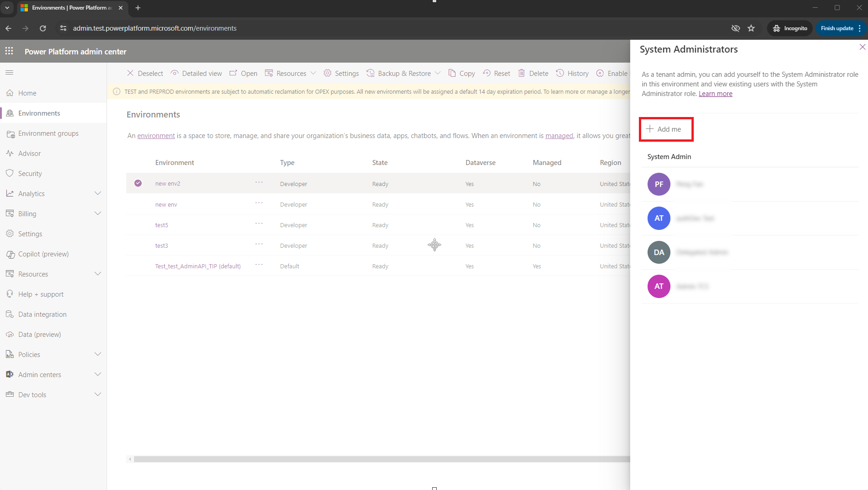Viewport: 868px width, 490px height.
Task: Open the Learn more link
Action: click(715, 94)
